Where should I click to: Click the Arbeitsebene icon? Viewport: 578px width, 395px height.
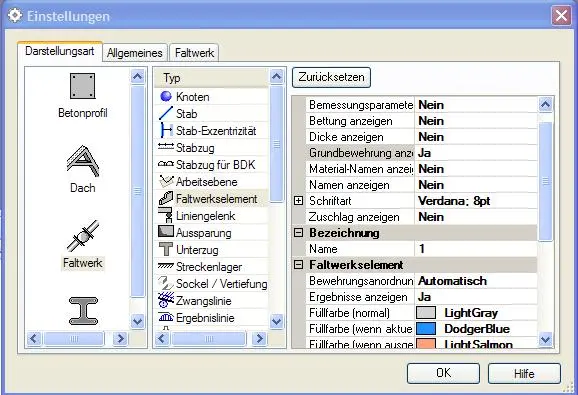[x=166, y=181]
